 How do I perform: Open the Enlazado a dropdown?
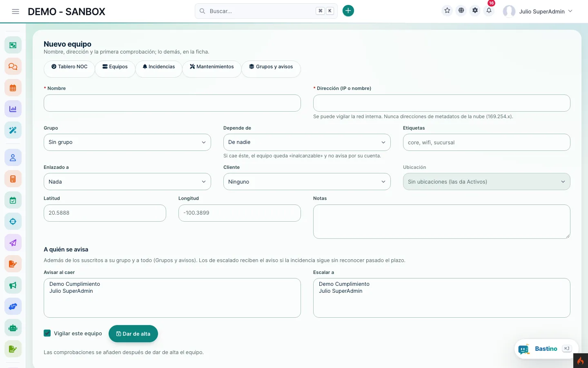click(x=127, y=182)
